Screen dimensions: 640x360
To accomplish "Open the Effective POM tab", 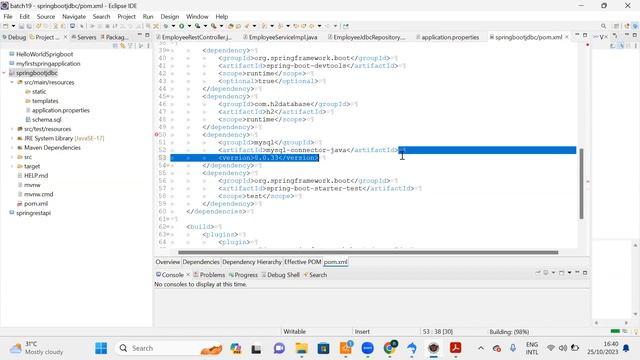I will [302, 262].
